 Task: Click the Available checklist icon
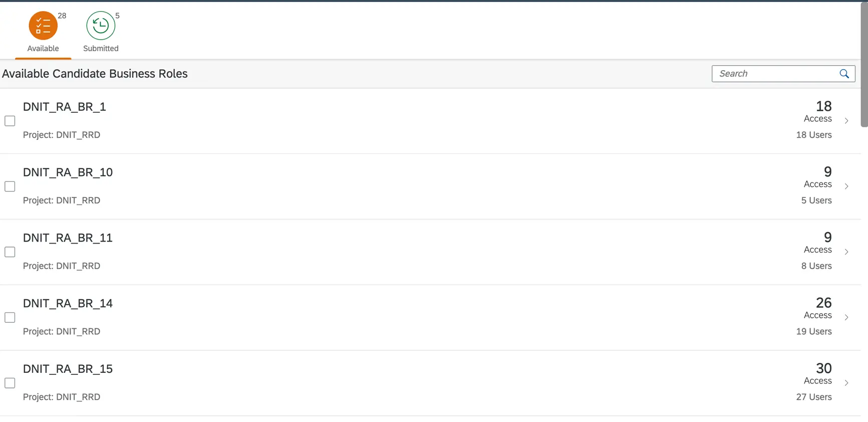pos(43,26)
